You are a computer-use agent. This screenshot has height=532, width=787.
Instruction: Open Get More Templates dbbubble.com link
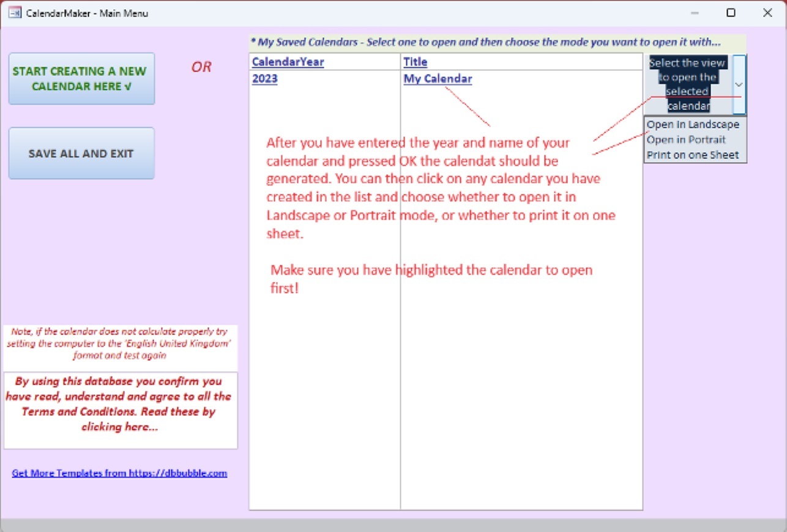coord(119,473)
